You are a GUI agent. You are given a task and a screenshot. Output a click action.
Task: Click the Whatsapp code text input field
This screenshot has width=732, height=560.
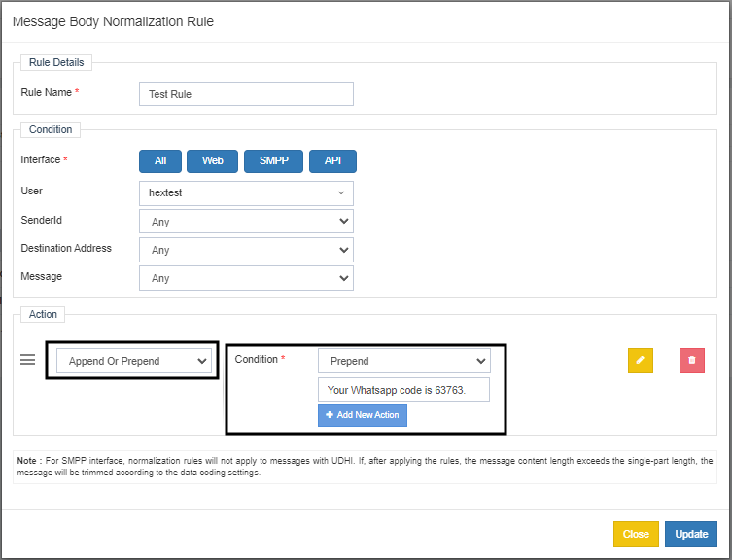tap(403, 390)
